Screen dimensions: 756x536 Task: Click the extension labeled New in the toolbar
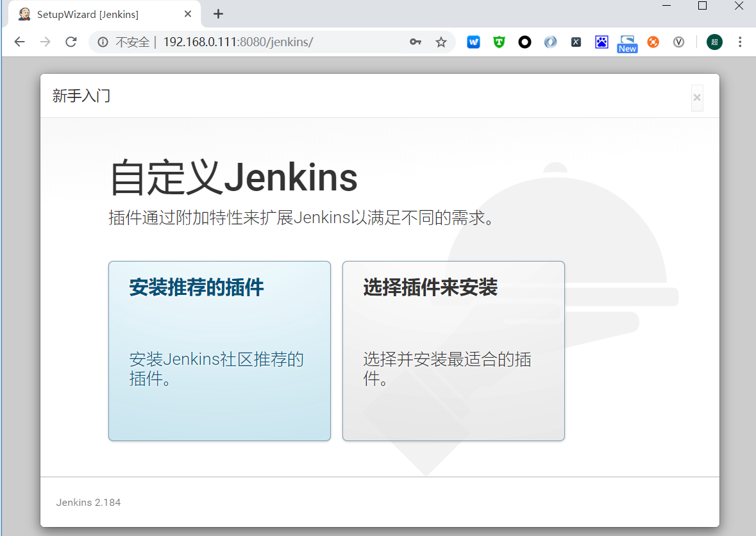(x=627, y=42)
